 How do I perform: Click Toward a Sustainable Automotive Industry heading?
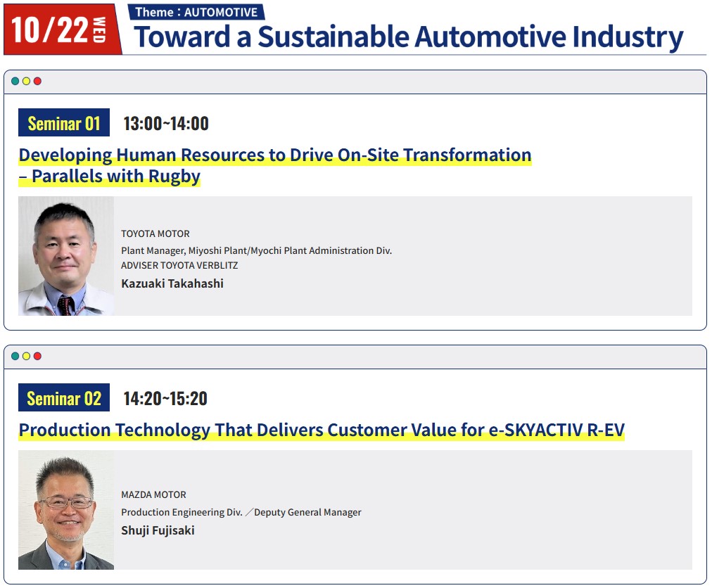click(409, 37)
